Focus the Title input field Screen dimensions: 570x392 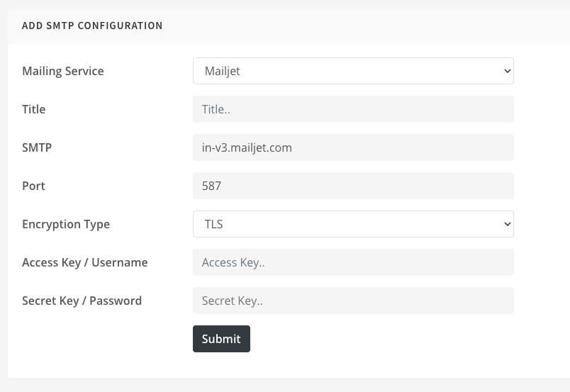(x=353, y=109)
